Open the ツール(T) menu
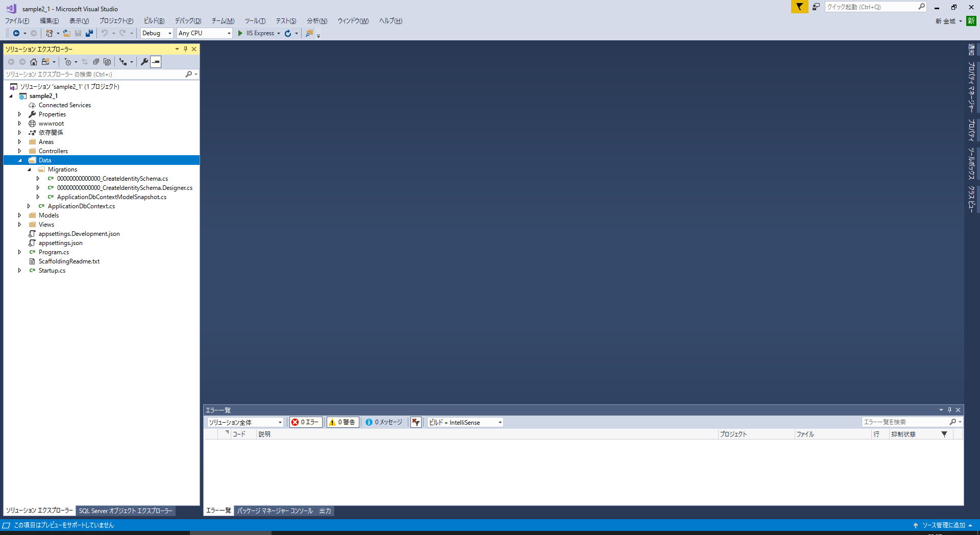 click(x=255, y=21)
